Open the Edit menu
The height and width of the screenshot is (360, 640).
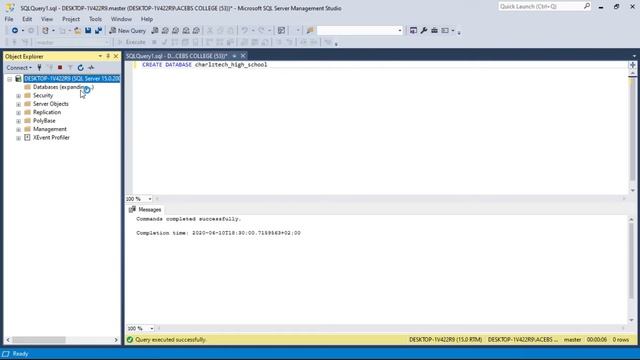tap(27, 19)
